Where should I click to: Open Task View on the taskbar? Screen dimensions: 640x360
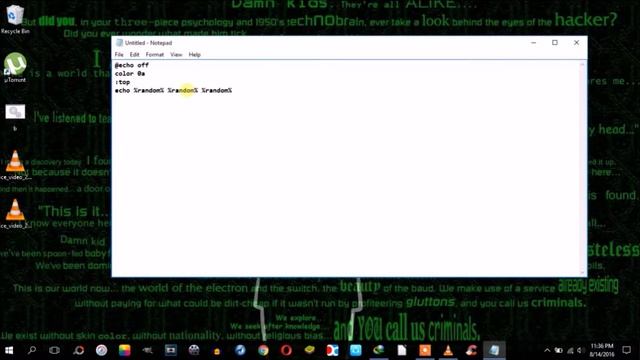pyautogui.click(x=54, y=350)
